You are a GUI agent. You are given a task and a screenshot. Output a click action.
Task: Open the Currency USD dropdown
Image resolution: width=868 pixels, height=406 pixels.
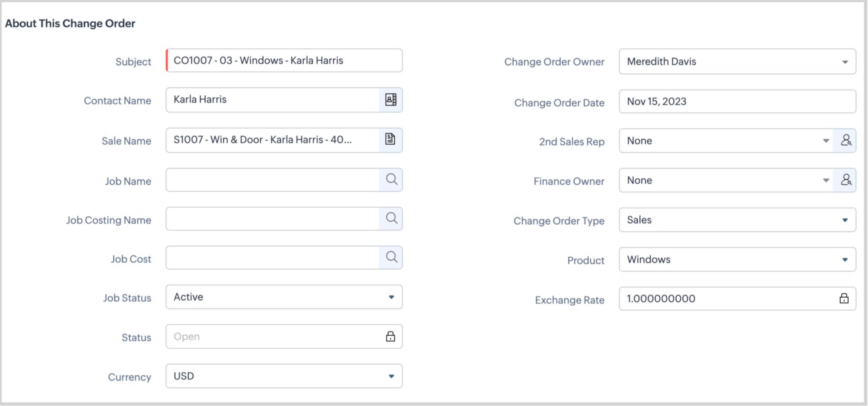pos(391,376)
